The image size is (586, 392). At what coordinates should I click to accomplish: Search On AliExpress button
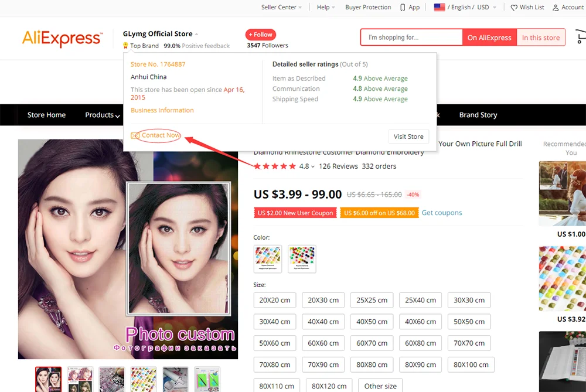click(489, 38)
